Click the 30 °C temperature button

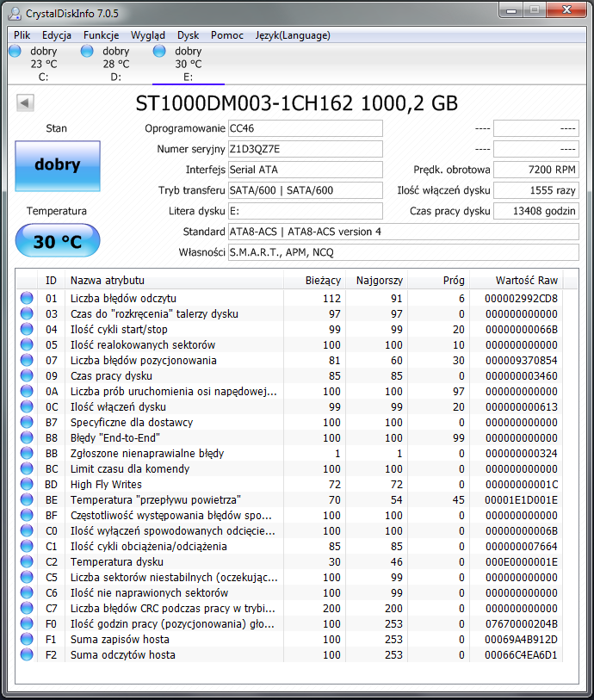pos(58,240)
